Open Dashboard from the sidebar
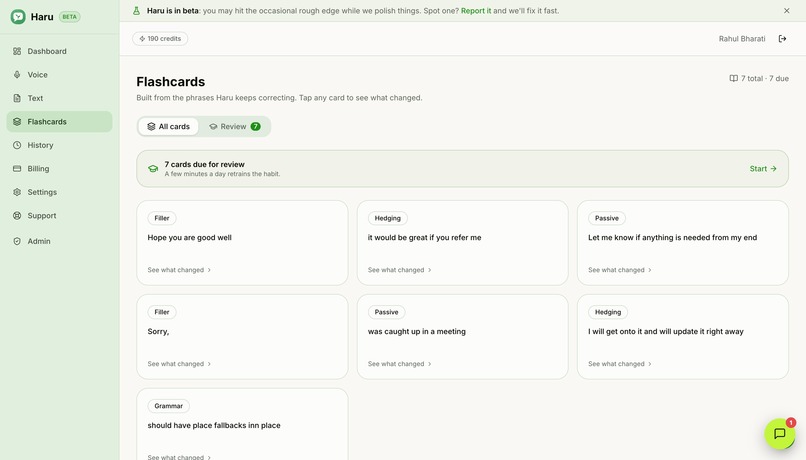Viewport: 806px width, 460px height. (x=59, y=51)
